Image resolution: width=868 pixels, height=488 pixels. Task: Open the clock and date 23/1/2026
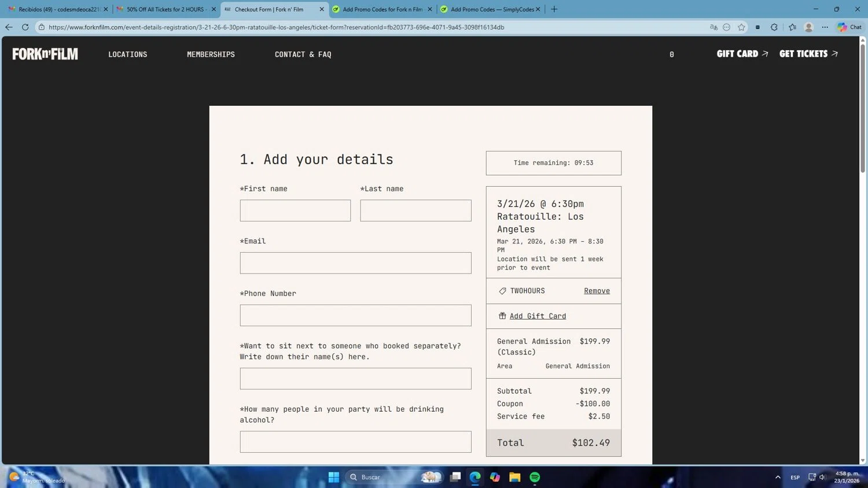coord(847,477)
